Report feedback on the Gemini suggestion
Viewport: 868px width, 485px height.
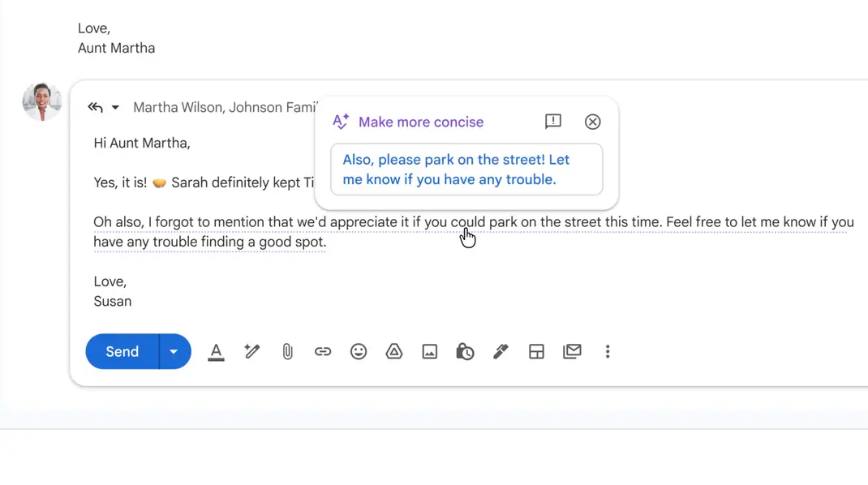[552, 122]
